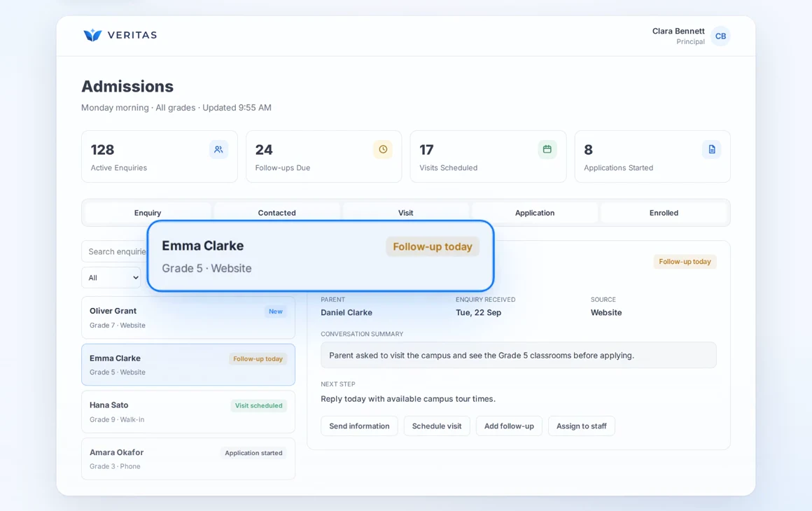Switch to the Enquiry tab

pyautogui.click(x=148, y=213)
